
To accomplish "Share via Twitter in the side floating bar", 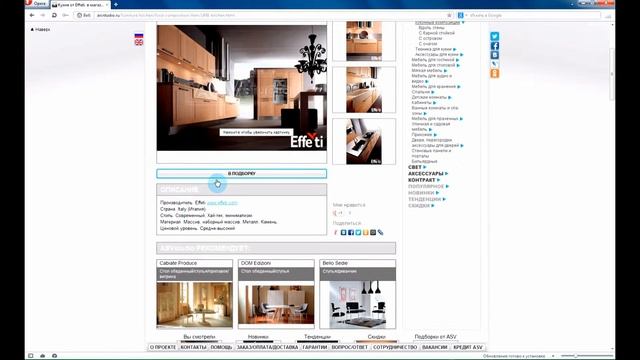I will click(495, 36).
